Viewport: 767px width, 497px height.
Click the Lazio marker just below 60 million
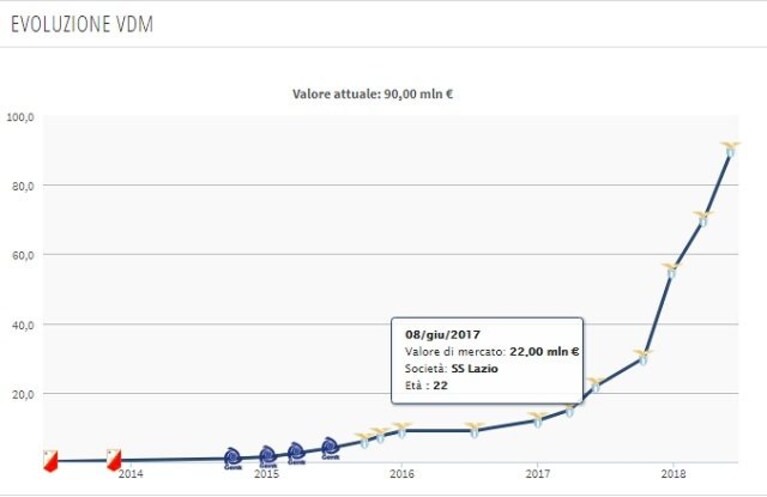(671, 271)
